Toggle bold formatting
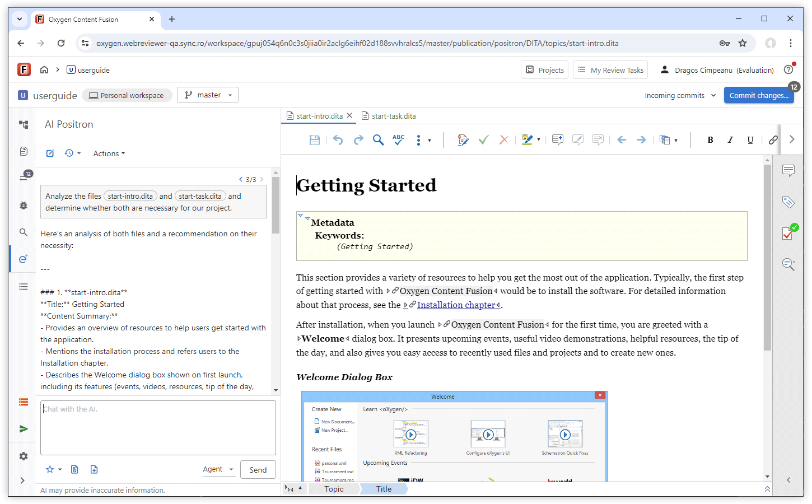 pyautogui.click(x=710, y=140)
